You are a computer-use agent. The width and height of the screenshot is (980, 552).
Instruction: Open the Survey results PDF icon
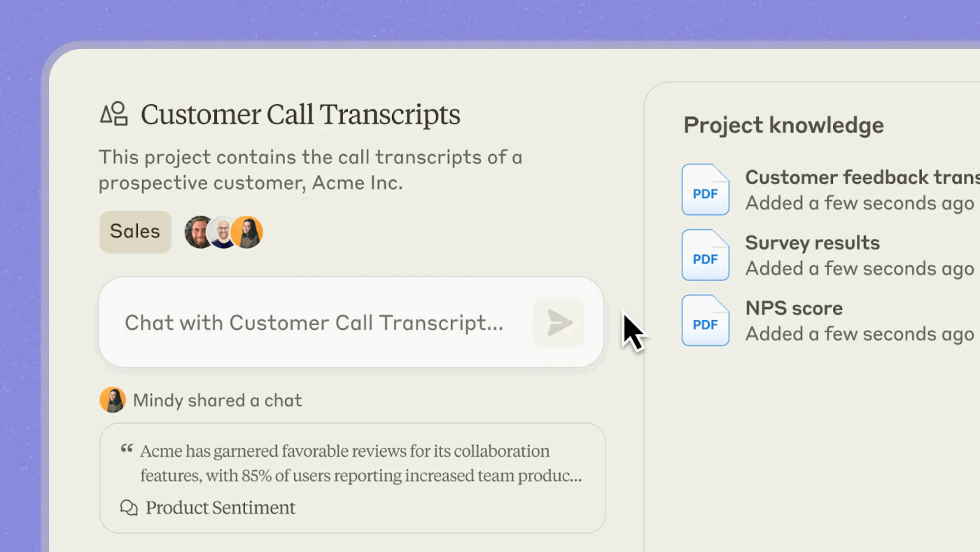(x=705, y=255)
